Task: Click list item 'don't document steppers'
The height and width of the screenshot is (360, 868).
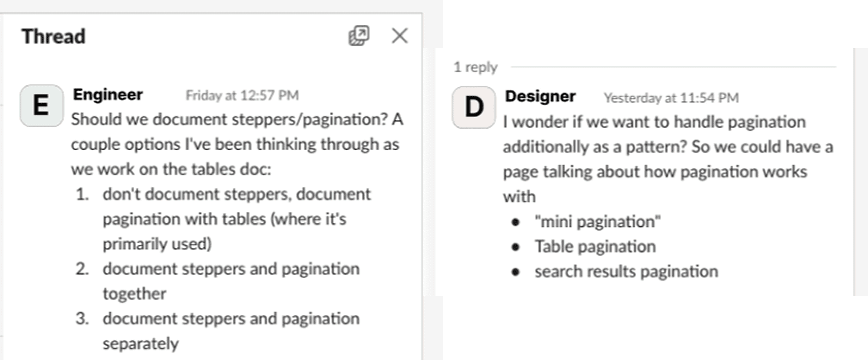Action: pyautogui.click(x=237, y=194)
